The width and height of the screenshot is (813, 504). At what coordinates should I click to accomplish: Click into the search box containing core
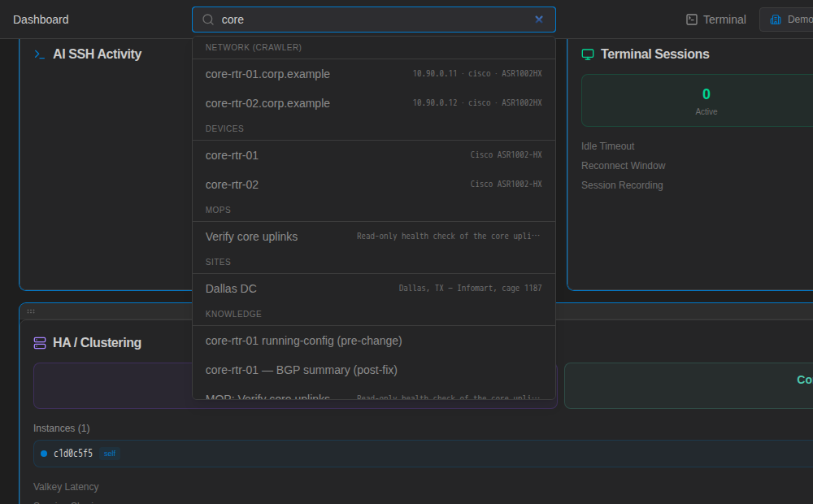click(x=374, y=20)
